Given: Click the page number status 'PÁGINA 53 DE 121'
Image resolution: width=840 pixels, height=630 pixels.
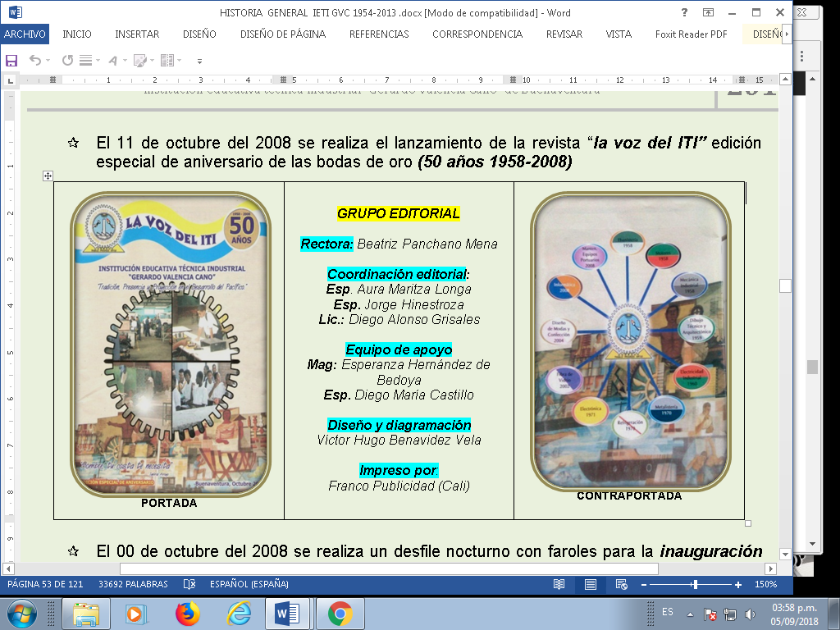Looking at the screenshot, I should [x=46, y=584].
